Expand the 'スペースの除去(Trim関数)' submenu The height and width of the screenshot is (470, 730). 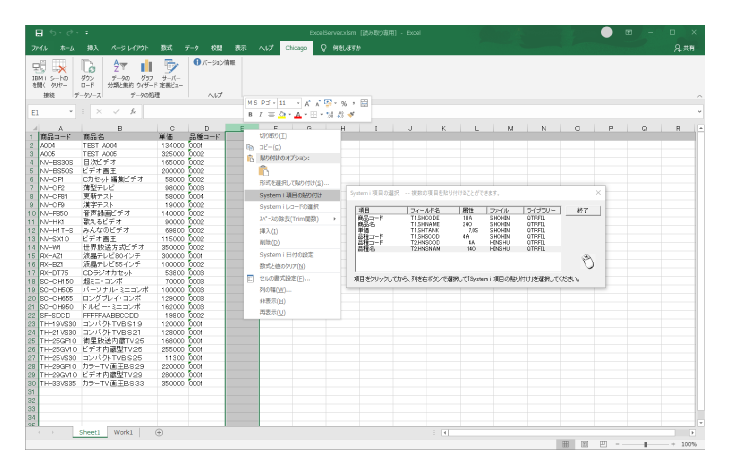(292, 219)
